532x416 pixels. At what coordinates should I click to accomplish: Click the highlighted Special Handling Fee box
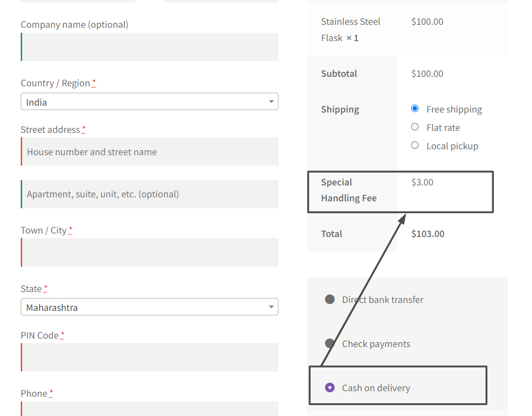tap(400, 192)
